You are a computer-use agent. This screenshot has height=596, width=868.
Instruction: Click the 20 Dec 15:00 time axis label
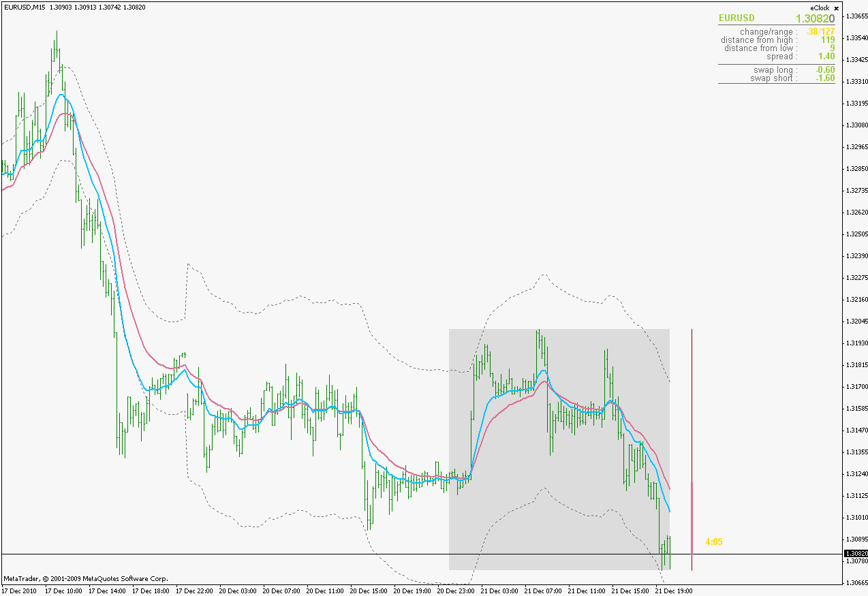coord(369,591)
